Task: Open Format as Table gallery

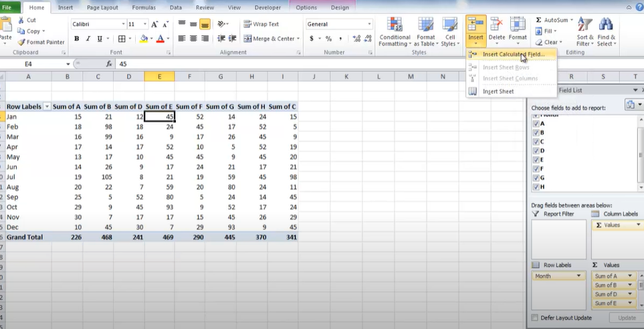Action: point(426,32)
